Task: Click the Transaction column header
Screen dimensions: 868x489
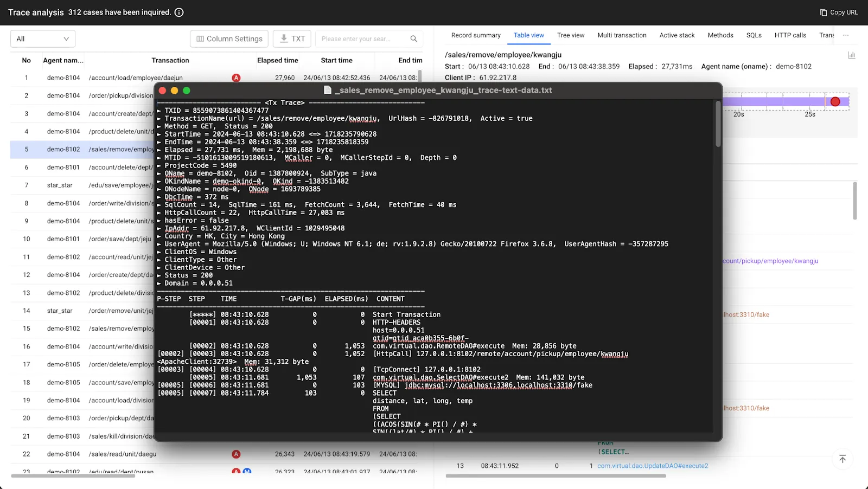Action: [x=170, y=60]
